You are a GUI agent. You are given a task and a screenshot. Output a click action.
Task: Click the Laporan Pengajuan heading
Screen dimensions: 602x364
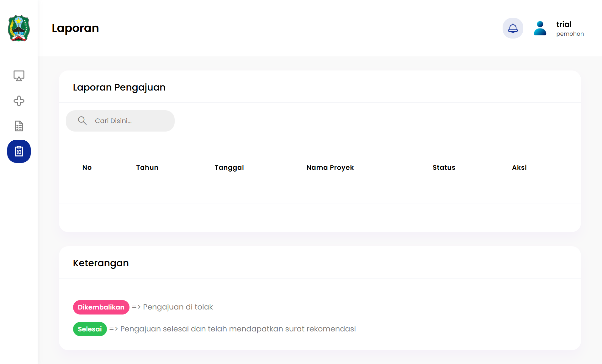(119, 87)
